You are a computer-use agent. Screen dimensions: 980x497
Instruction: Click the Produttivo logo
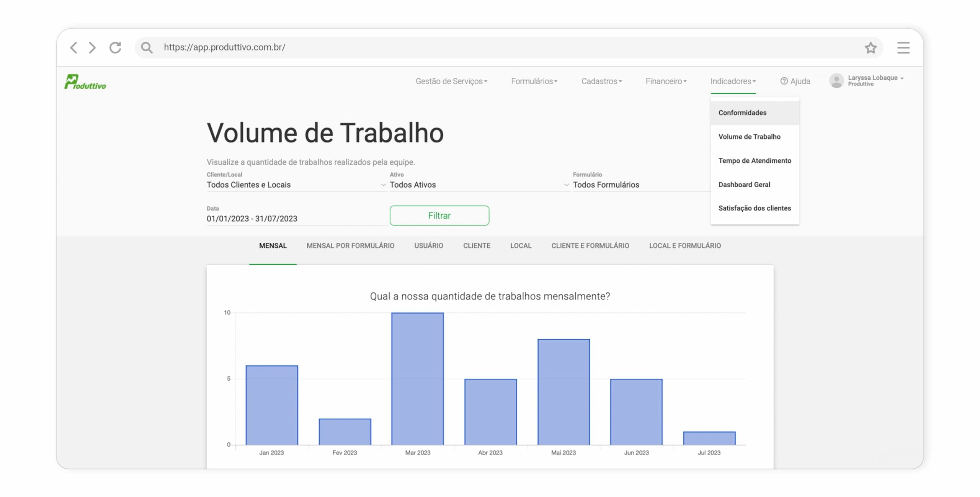click(x=85, y=81)
